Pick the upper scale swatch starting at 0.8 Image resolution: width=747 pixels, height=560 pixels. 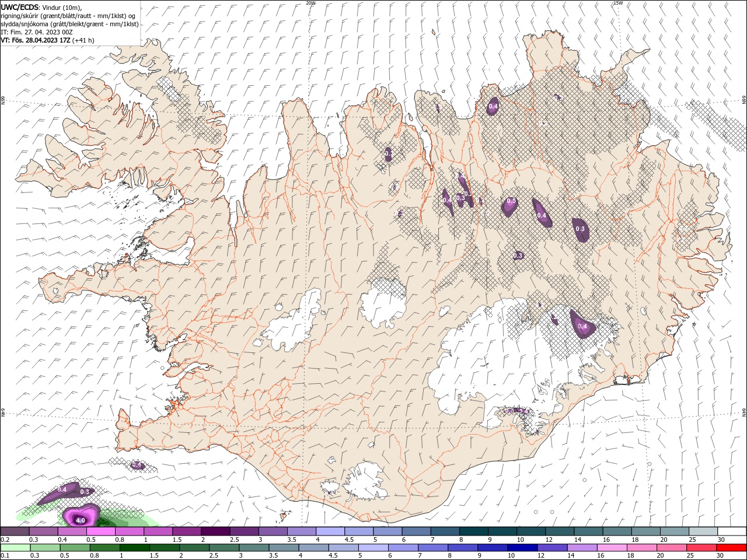[130, 531]
